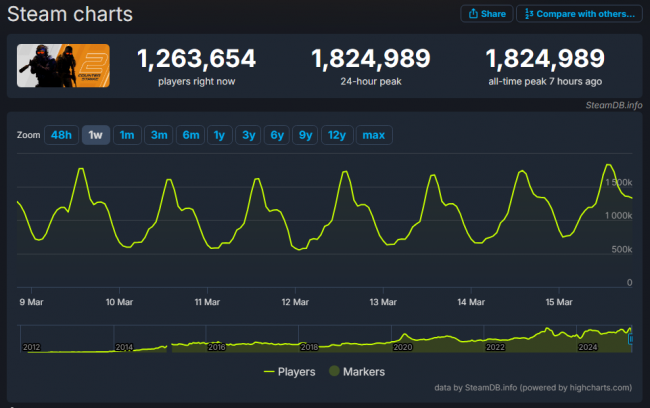Open Compare with others dropdown
This screenshot has width=650, height=408.
click(x=578, y=14)
